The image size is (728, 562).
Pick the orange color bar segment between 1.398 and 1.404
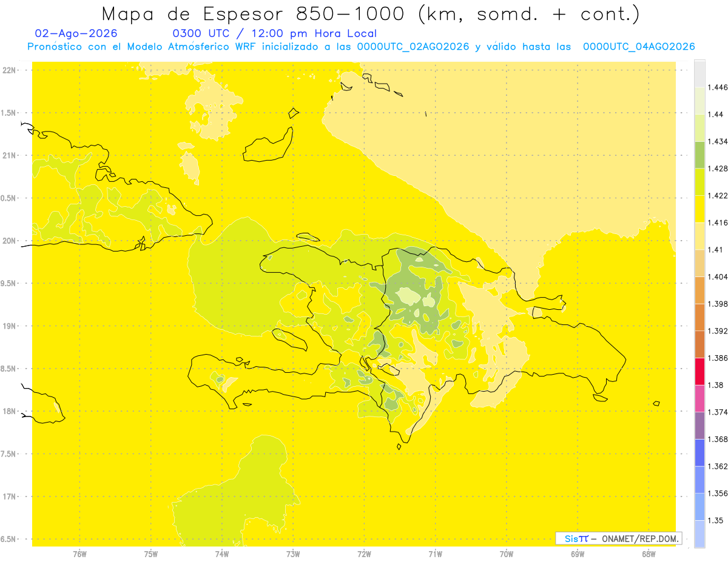tap(699, 290)
